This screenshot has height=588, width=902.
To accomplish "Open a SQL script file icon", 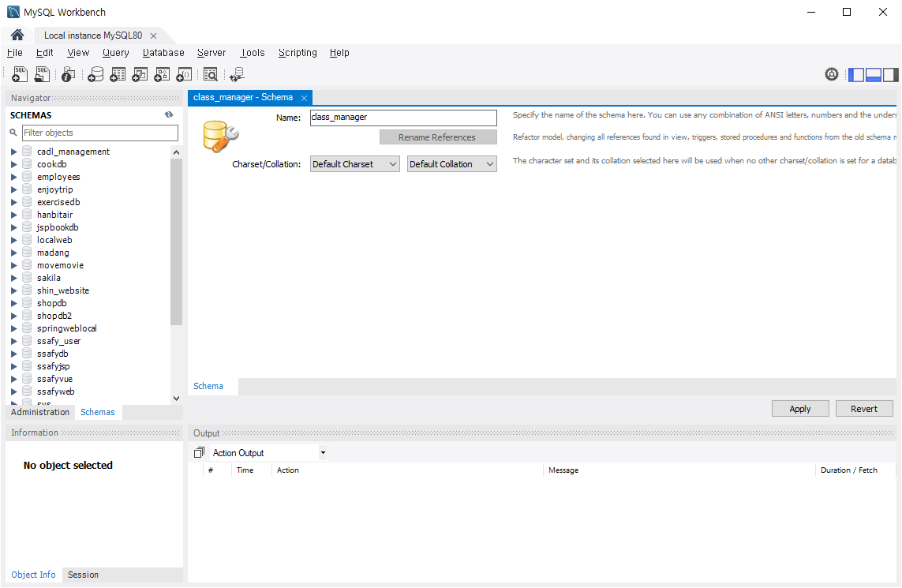I will (x=42, y=74).
